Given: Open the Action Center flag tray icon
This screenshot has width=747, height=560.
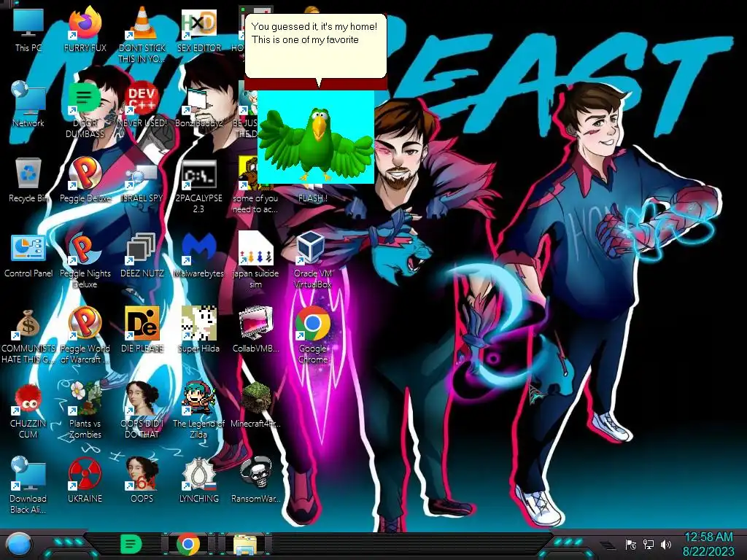Looking at the screenshot, I should (x=631, y=544).
